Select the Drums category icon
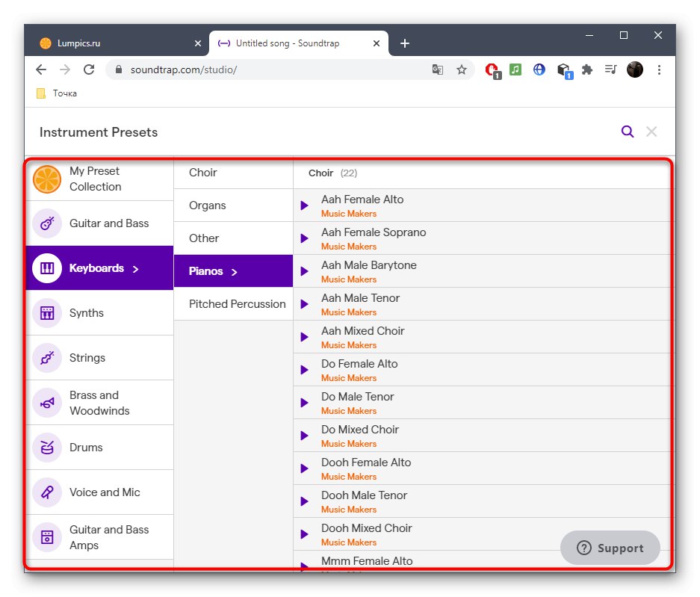The height and width of the screenshot is (597, 700). click(47, 448)
